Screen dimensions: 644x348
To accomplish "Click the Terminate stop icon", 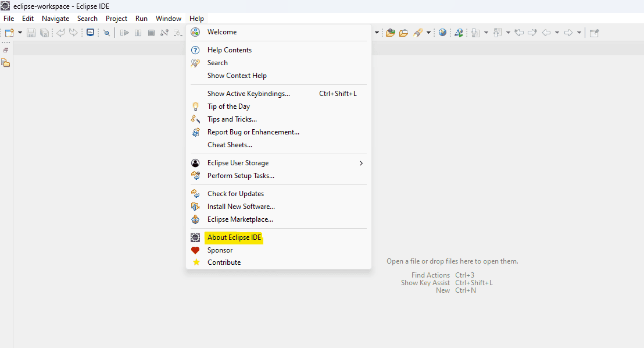I will pyautogui.click(x=151, y=33).
